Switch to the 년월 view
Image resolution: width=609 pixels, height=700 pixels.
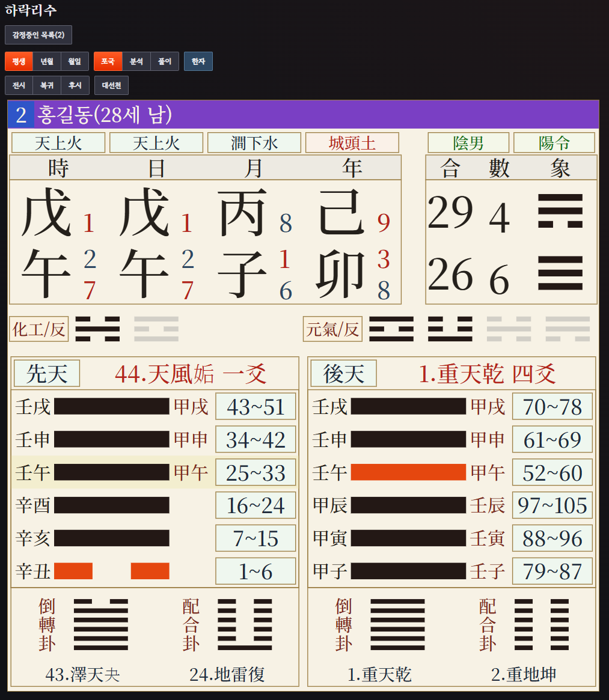(47, 61)
